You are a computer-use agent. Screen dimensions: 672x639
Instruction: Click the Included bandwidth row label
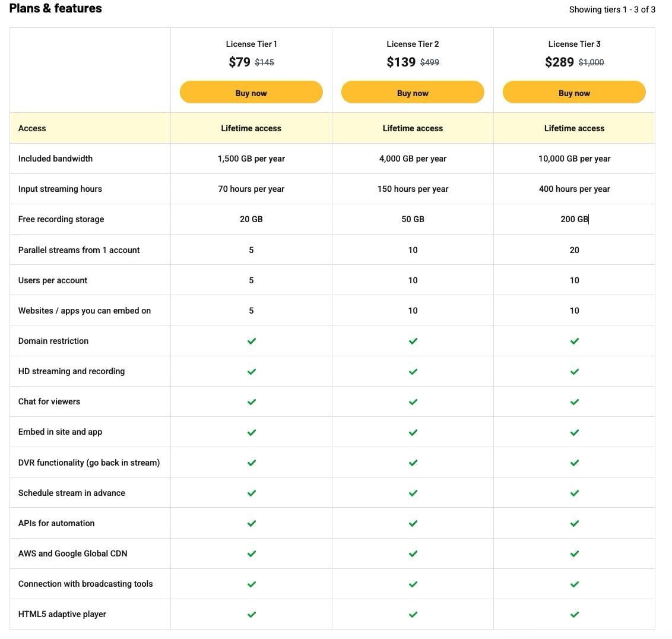click(x=55, y=159)
